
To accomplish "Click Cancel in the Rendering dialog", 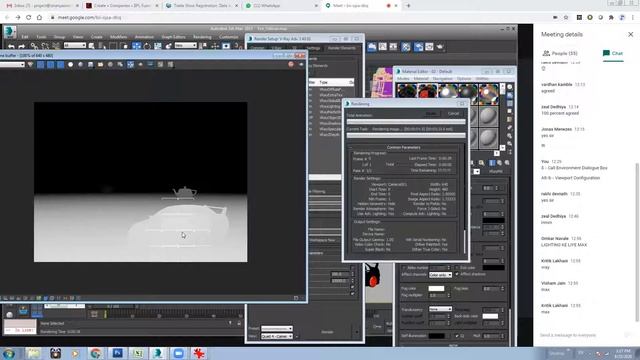I will [453, 113].
